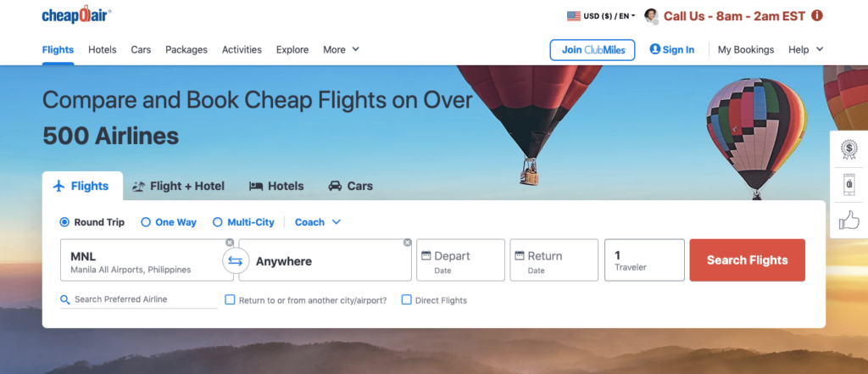868x374 pixels.
Task: Enable the Direct Flights checkbox
Action: [406, 299]
